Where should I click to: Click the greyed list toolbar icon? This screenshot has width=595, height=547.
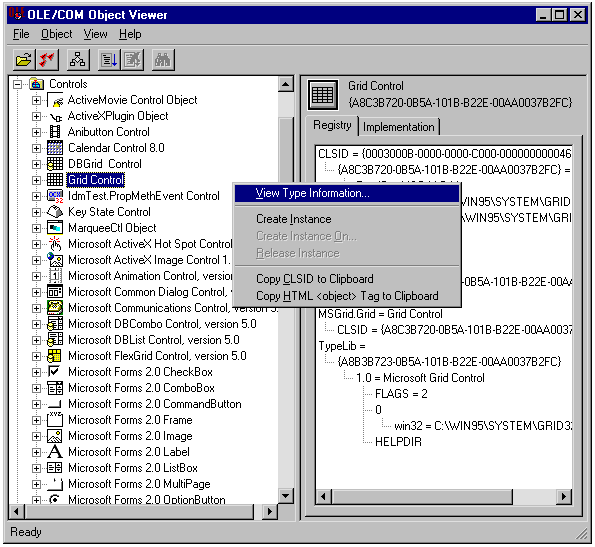[132, 60]
